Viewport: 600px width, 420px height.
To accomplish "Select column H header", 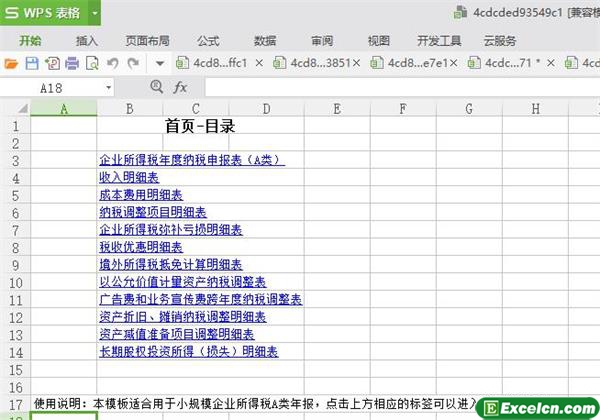I will click(x=536, y=109).
